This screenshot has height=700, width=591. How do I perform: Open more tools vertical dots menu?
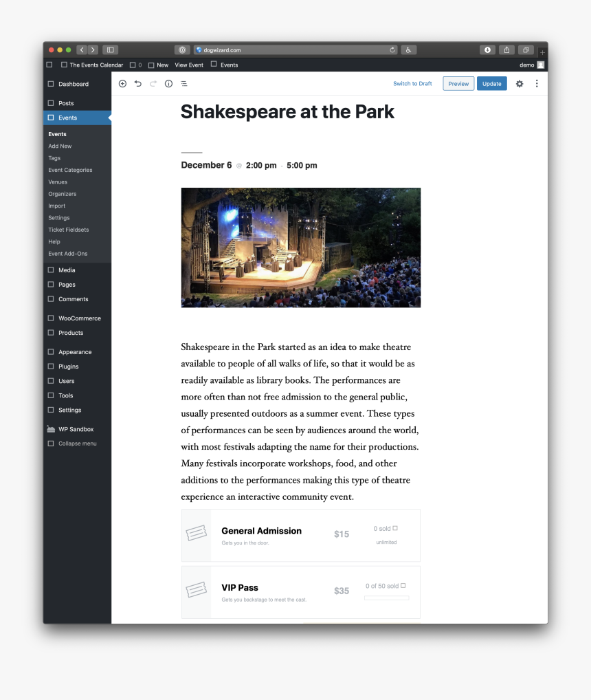point(537,84)
